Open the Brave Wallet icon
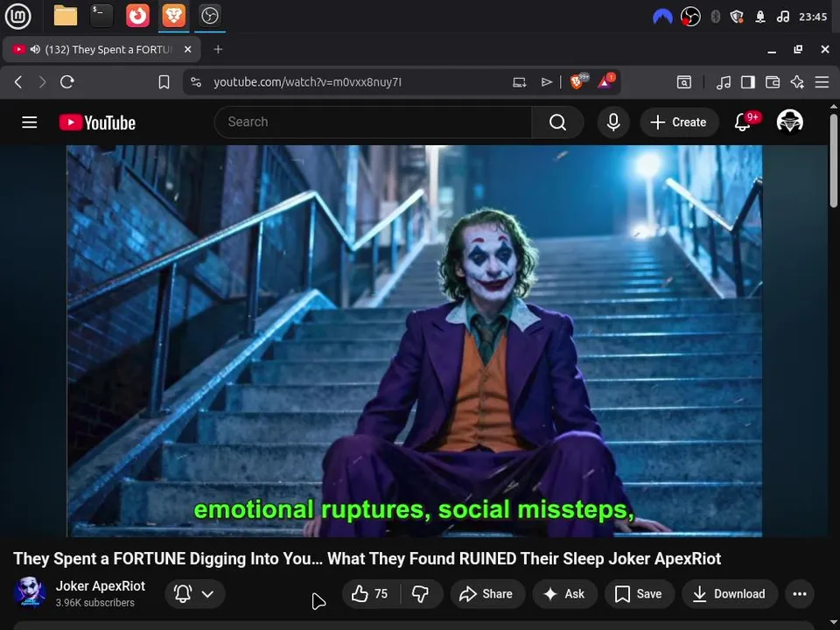 click(773, 82)
